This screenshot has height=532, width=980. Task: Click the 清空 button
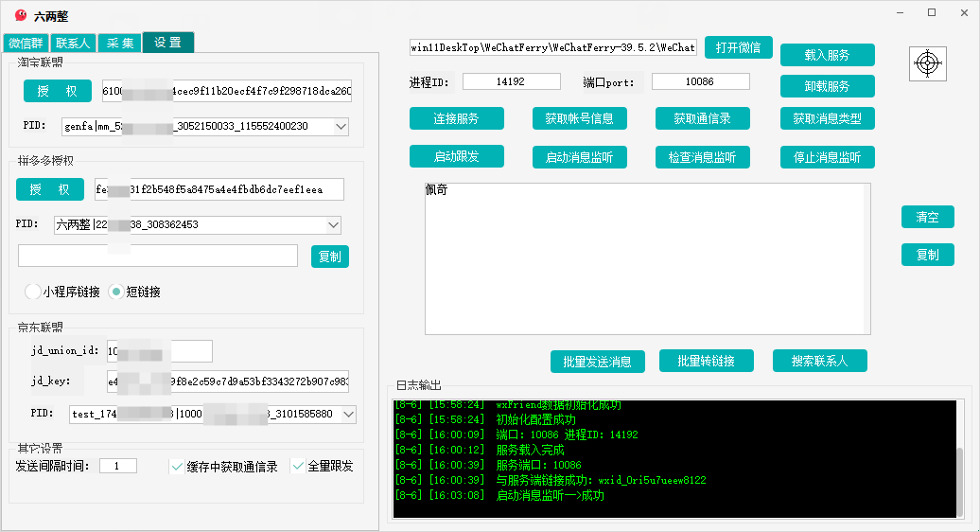pos(927,217)
